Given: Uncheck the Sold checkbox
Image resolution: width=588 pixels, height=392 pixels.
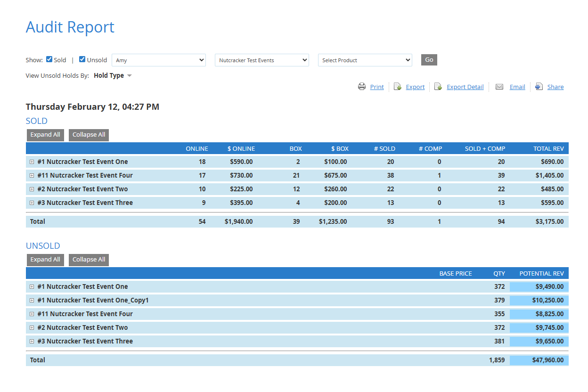Looking at the screenshot, I should (49, 59).
